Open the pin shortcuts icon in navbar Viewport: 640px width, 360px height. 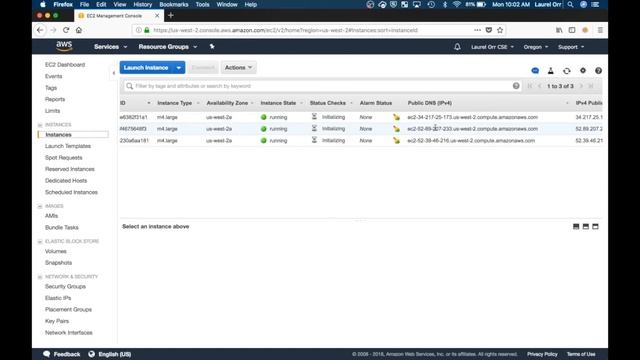(x=212, y=47)
